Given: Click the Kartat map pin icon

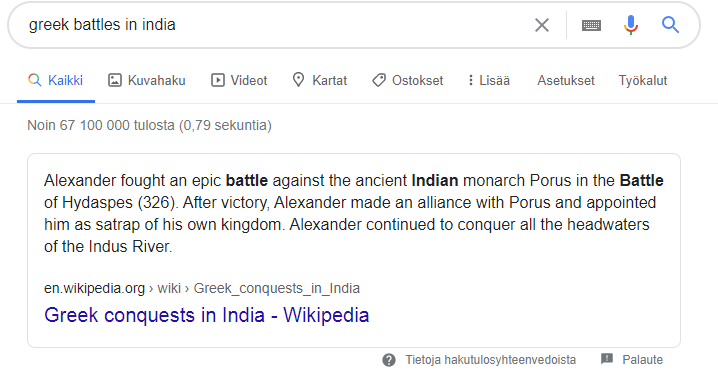Looking at the screenshot, I should pyautogui.click(x=298, y=80).
